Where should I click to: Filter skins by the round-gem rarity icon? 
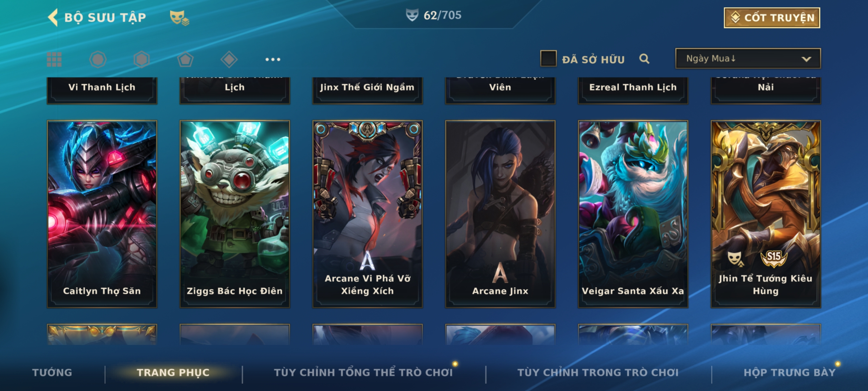point(98,59)
